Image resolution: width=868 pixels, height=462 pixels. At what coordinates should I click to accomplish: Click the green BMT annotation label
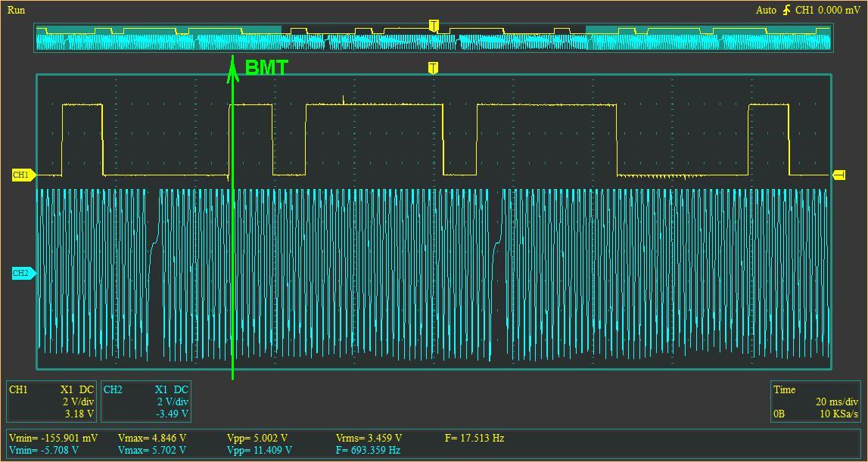pos(266,68)
